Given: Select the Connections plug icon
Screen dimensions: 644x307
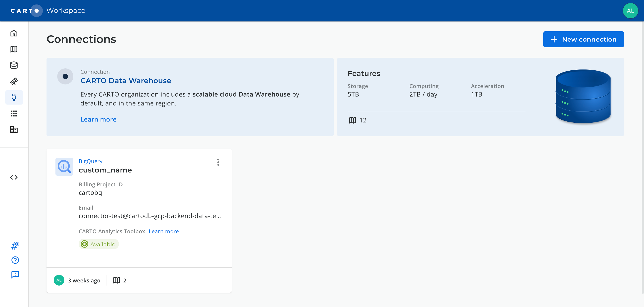Looking at the screenshot, I should click(x=14, y=97).
